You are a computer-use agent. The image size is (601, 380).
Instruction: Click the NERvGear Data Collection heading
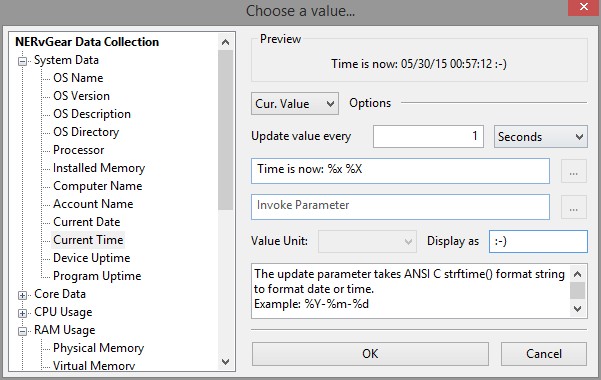coord(87,42)
